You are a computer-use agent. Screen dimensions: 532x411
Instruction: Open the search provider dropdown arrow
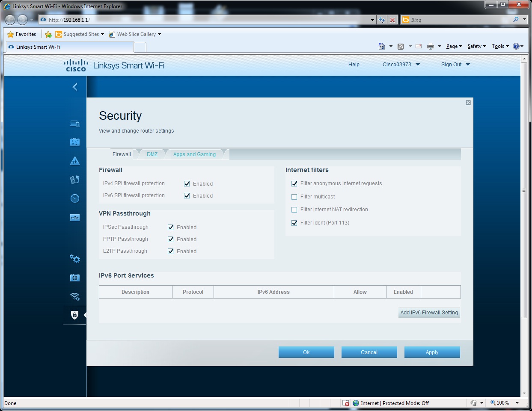(x=524, y=20)
